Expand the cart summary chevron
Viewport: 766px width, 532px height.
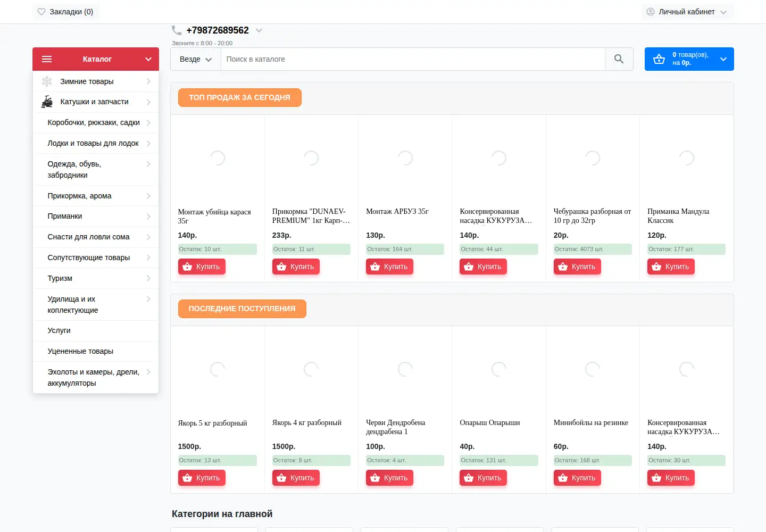tap(723, 59)
